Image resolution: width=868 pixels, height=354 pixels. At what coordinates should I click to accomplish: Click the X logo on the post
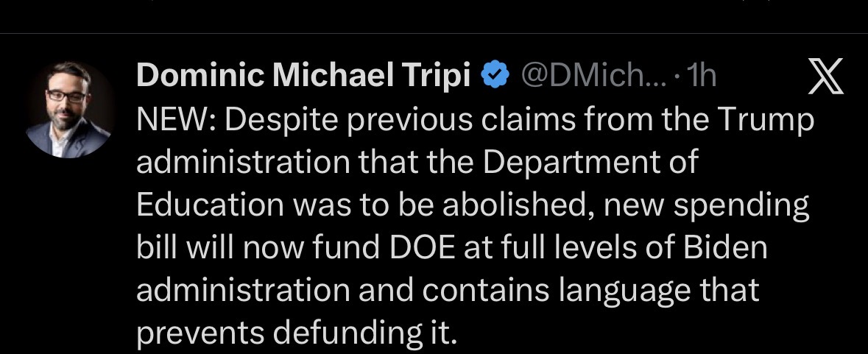(x=825, y=77)
